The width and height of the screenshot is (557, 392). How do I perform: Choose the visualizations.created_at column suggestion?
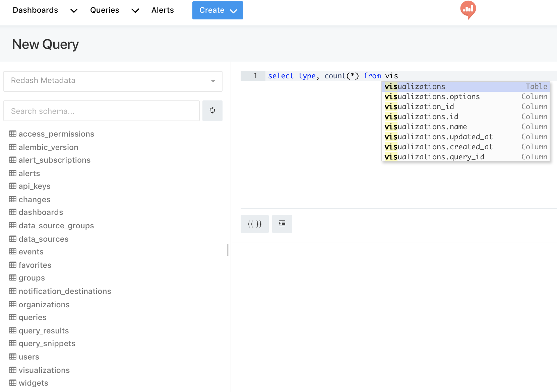coord(466,147)
